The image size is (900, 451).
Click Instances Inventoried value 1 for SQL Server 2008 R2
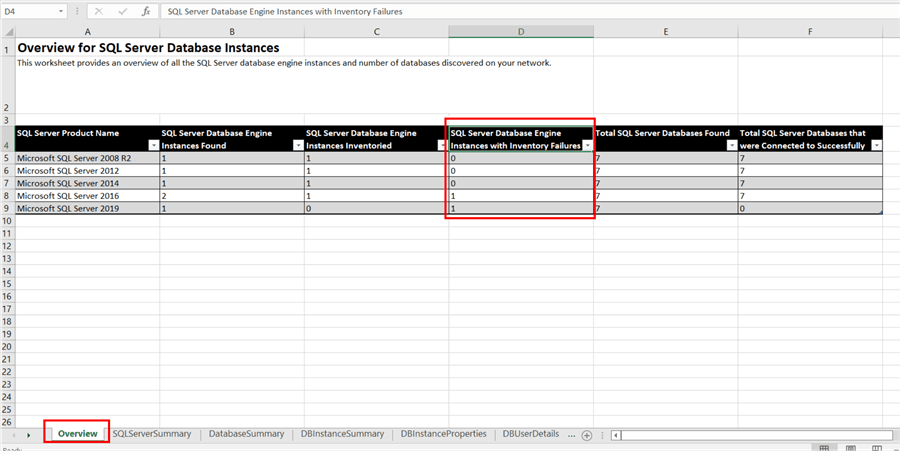coord(377,158)
